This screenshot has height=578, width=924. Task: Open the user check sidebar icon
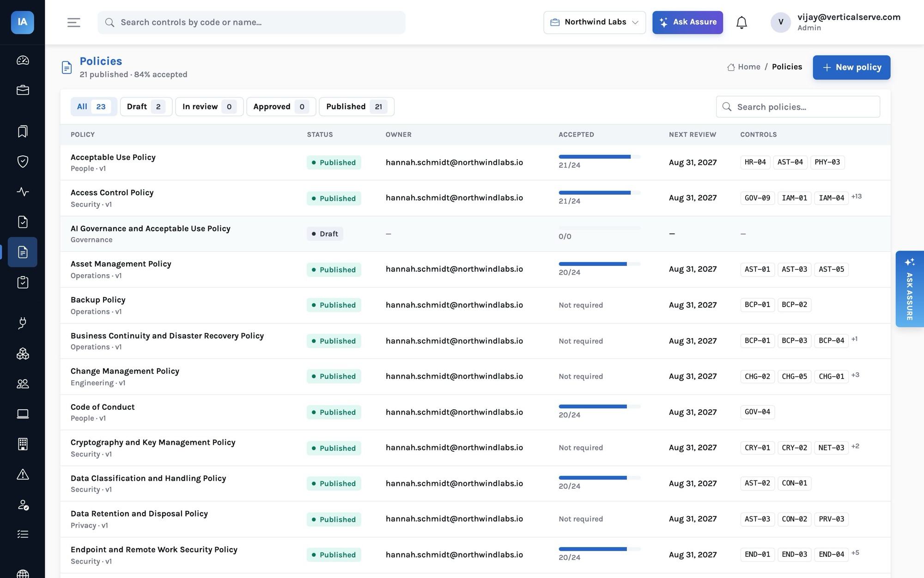(23, 504)
